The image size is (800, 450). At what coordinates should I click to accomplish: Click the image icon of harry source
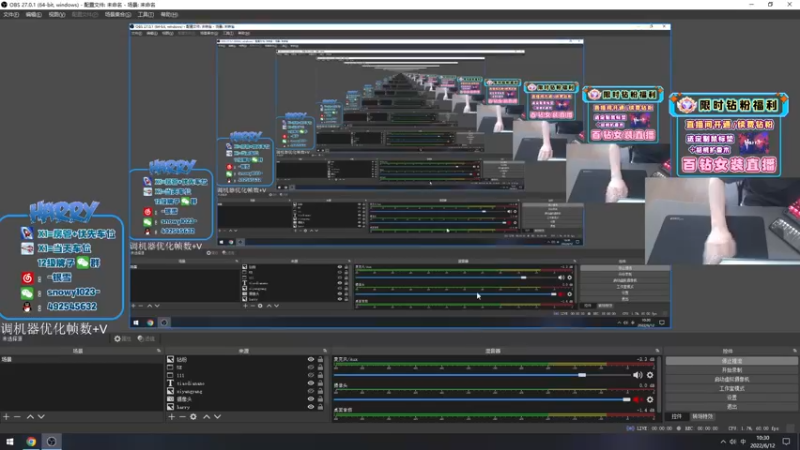[170, 407]
